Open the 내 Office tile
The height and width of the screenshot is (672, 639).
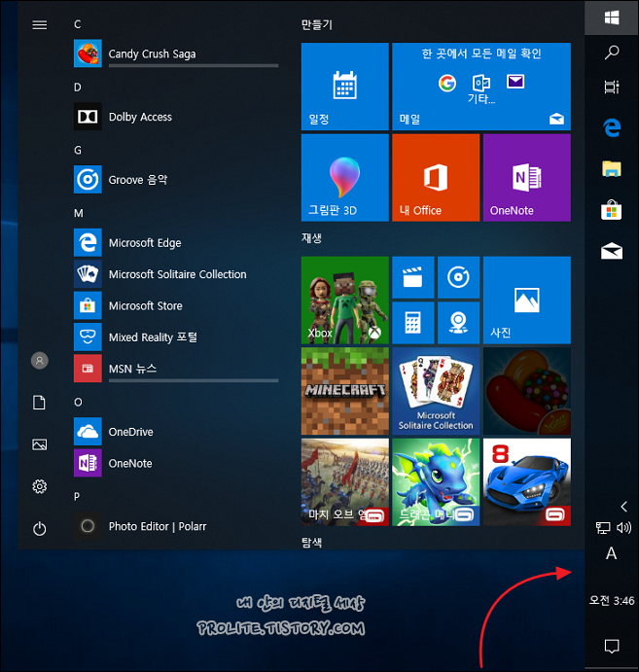pyautogui.click(x=436, y=177)
